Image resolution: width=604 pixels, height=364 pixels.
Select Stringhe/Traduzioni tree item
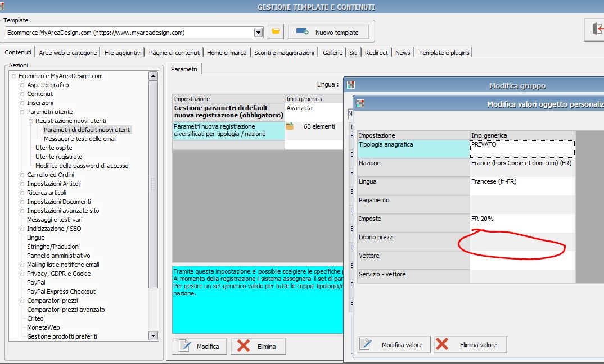(x=53, y=247)
